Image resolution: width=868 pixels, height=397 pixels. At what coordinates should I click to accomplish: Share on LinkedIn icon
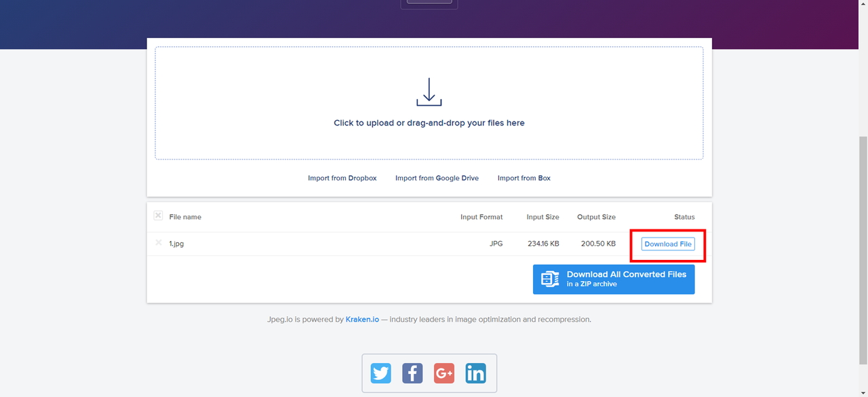pyautogui.click(x=476, y=373)
